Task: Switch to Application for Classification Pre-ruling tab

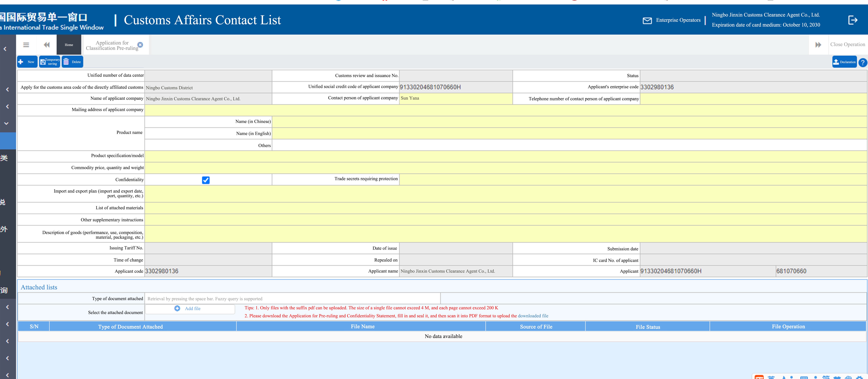Action: pos(112,45)
